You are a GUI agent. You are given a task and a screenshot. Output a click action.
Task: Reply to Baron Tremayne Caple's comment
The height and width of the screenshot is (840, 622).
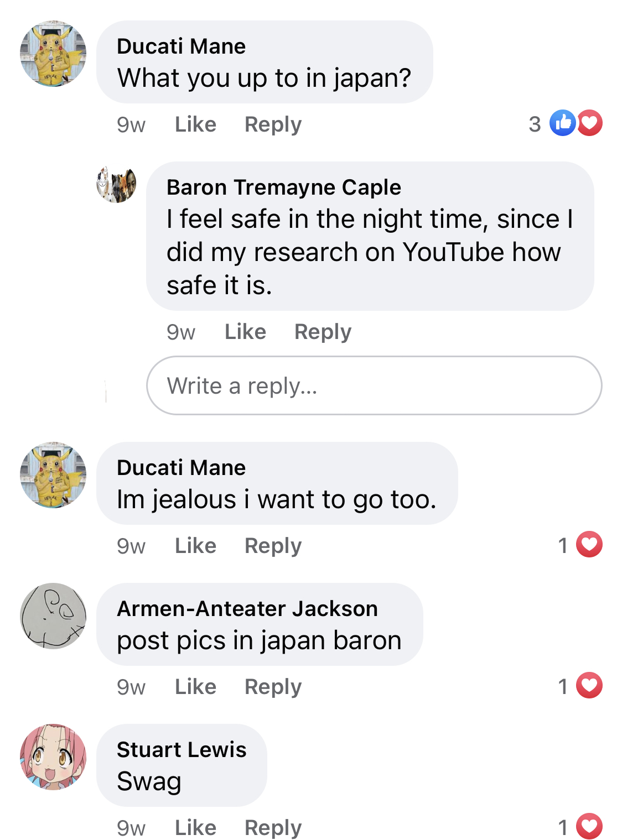(x=323, y=332)
